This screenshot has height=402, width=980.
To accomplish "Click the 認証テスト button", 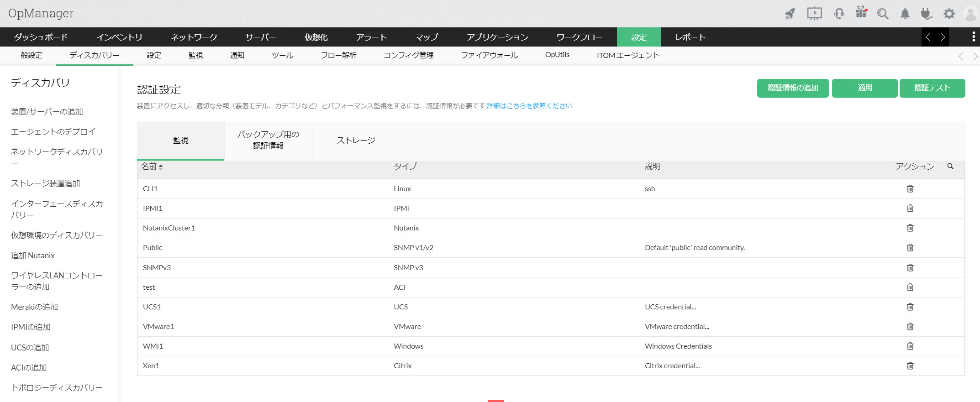I will (x=933, y=88).
